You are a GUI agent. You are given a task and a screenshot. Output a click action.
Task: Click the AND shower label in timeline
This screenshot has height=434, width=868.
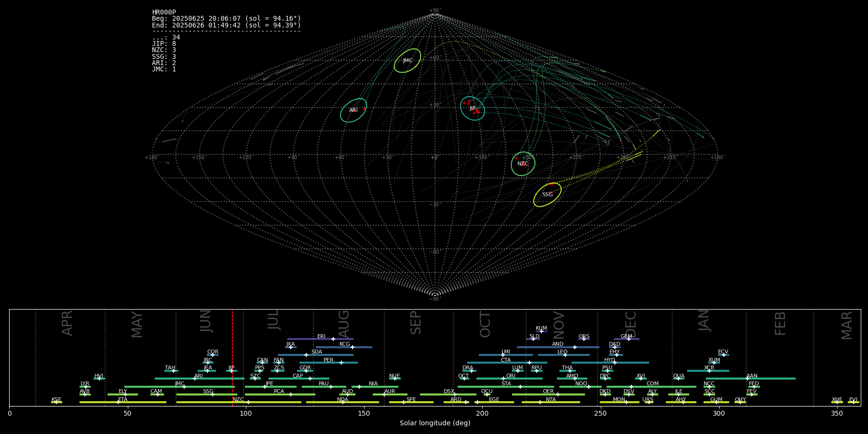[558, 344]
